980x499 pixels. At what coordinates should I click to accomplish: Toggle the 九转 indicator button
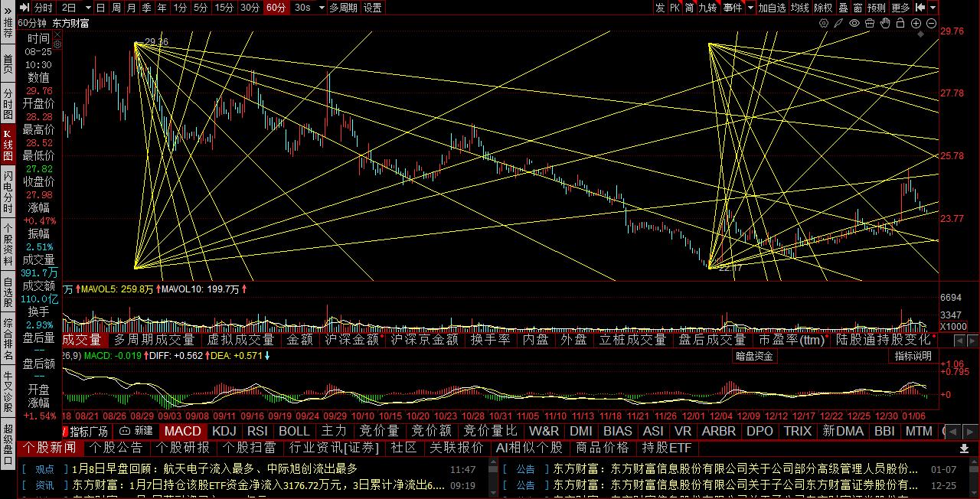pos(707,8)
